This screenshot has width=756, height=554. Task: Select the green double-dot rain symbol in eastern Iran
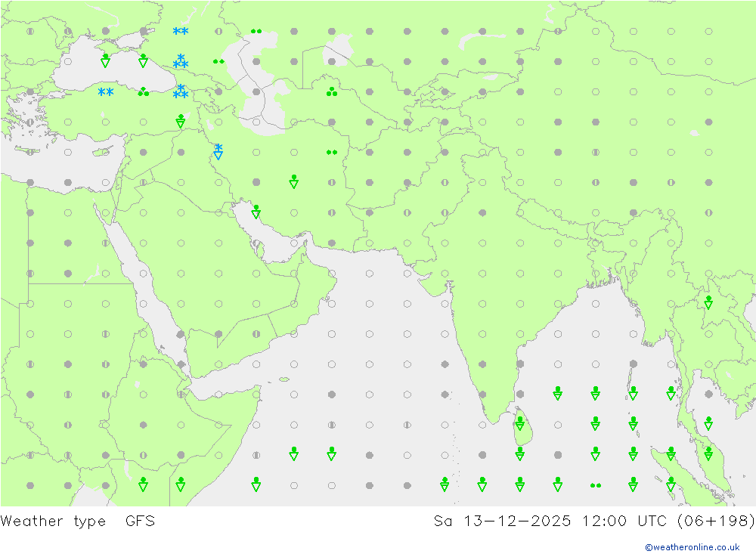pos(332,153)
